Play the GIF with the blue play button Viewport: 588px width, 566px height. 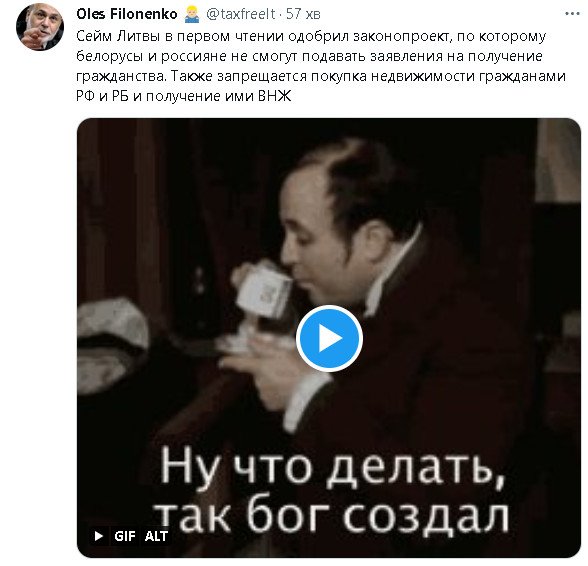pos(329,339)
